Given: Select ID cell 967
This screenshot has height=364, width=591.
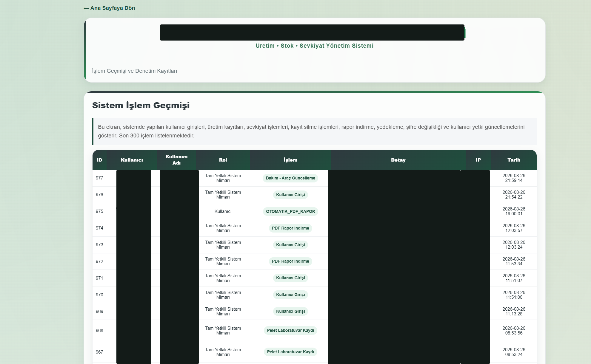Looking at the screenshot, I should click(99, 352).
